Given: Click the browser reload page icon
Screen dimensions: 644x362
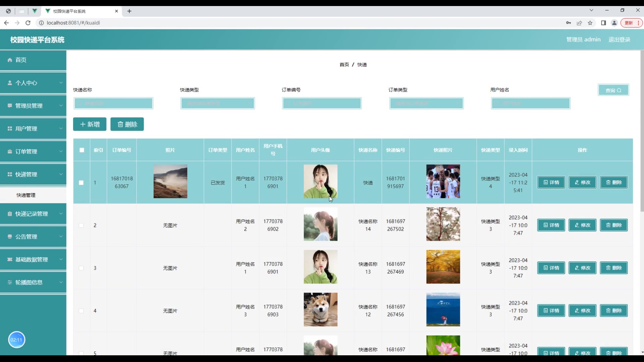Looking at the screenshot, I should tap(28, 23).
